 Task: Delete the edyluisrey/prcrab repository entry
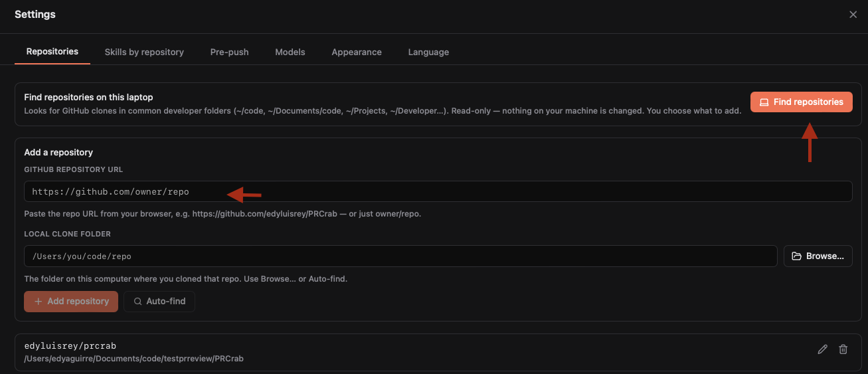843,349
